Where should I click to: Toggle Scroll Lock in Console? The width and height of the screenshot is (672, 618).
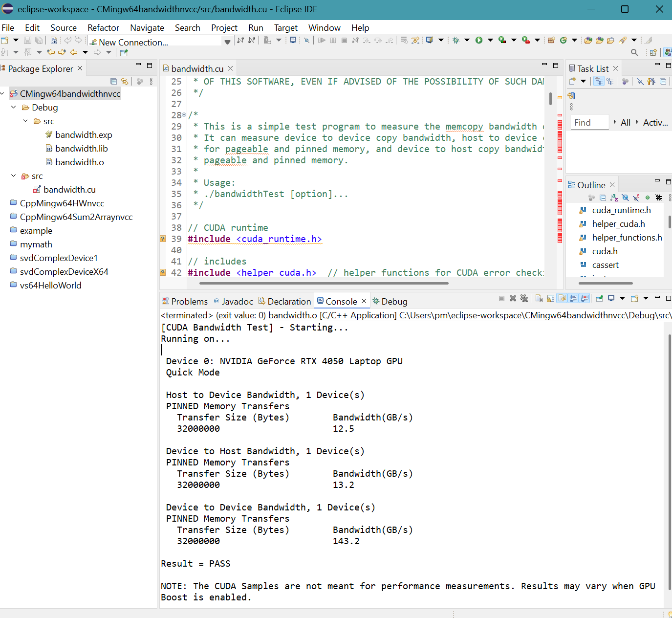point(550,298)
